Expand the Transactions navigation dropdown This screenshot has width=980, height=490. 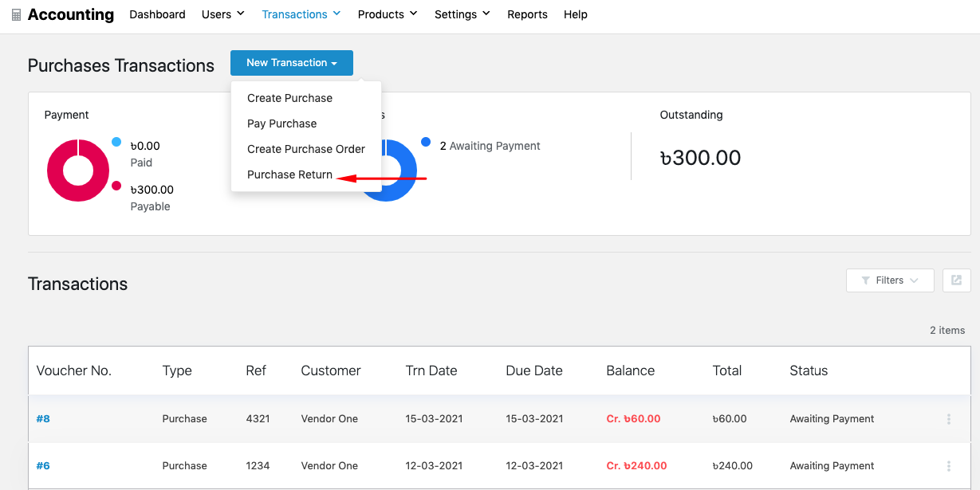(x=301, y=14)
